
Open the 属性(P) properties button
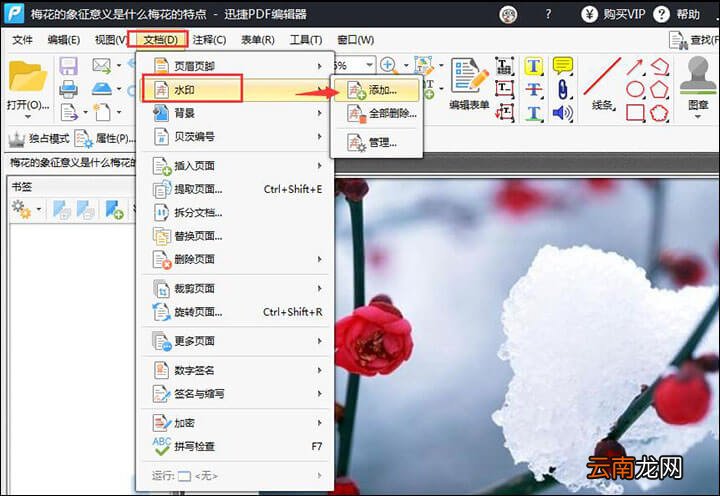[105, 138]
